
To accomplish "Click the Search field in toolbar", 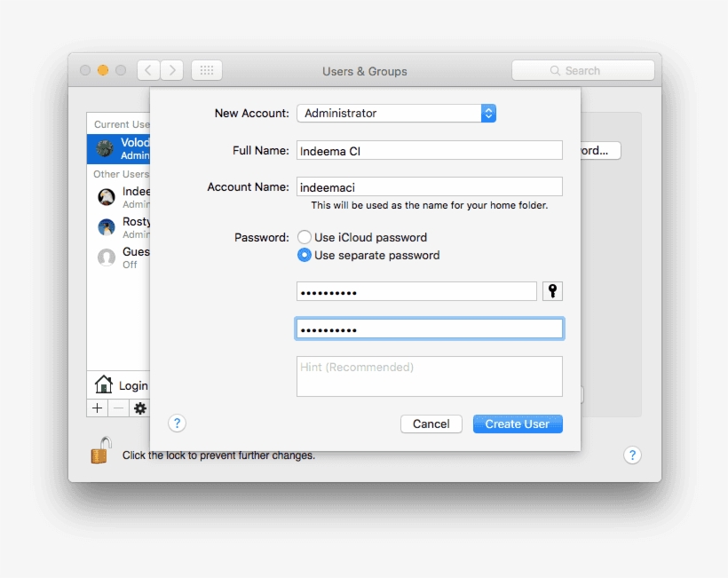I will pyautogui.click(x=583, y=70).
